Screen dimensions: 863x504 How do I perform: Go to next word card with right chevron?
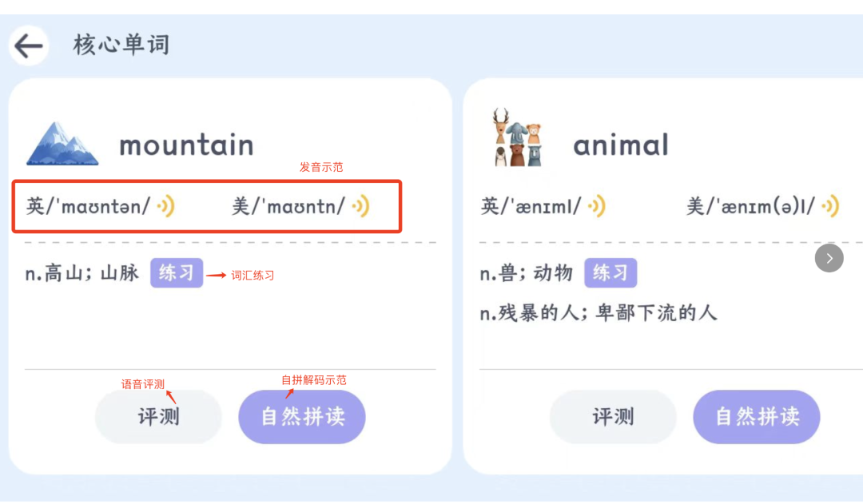[829, 258]
